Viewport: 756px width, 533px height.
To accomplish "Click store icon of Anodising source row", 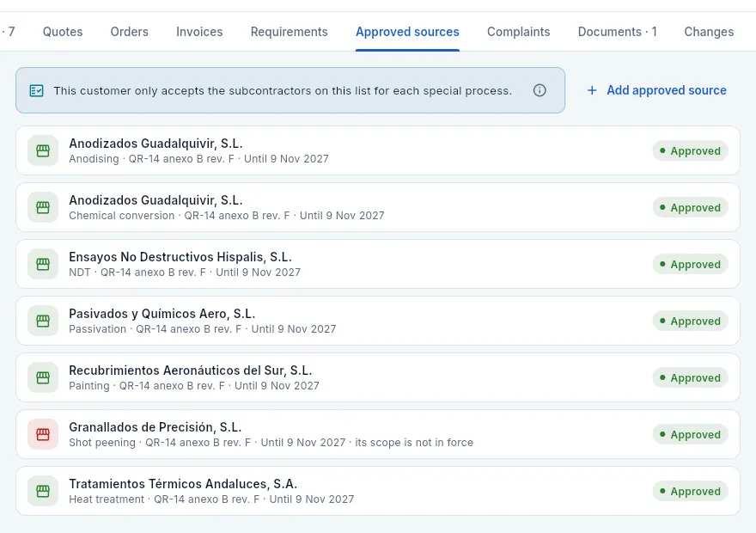I will [43, 151].
